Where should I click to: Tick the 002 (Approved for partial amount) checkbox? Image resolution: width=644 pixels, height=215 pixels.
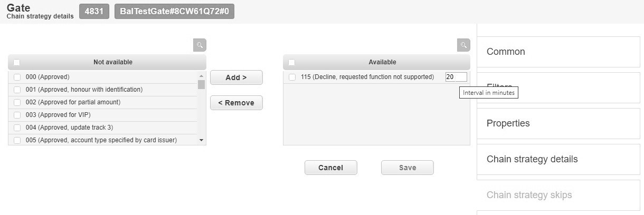pos(17,102)
